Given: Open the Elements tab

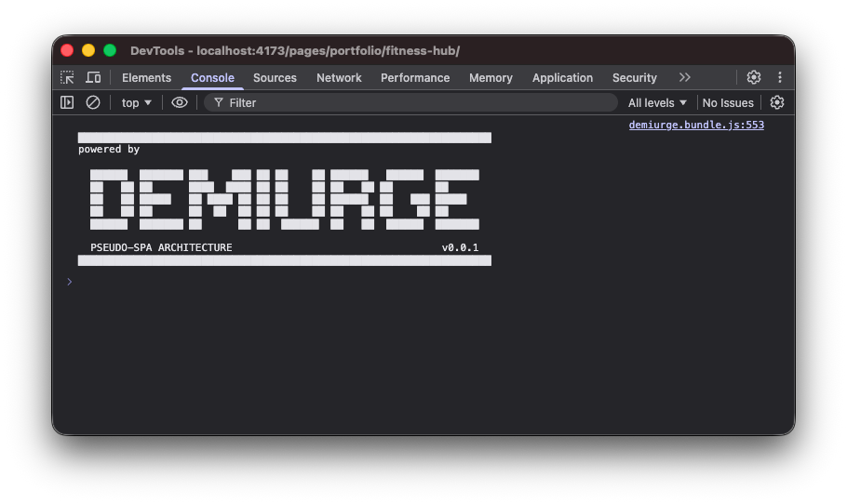Looking at the screenshot, I should [x=146, y=78].
